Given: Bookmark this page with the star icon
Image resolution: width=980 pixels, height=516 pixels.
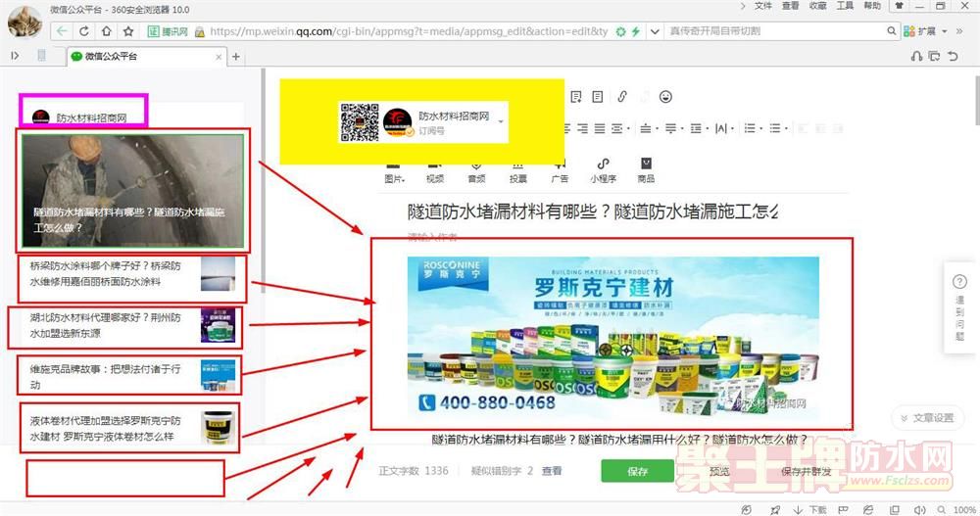Looking at the screenshot, I should (128, 31).
